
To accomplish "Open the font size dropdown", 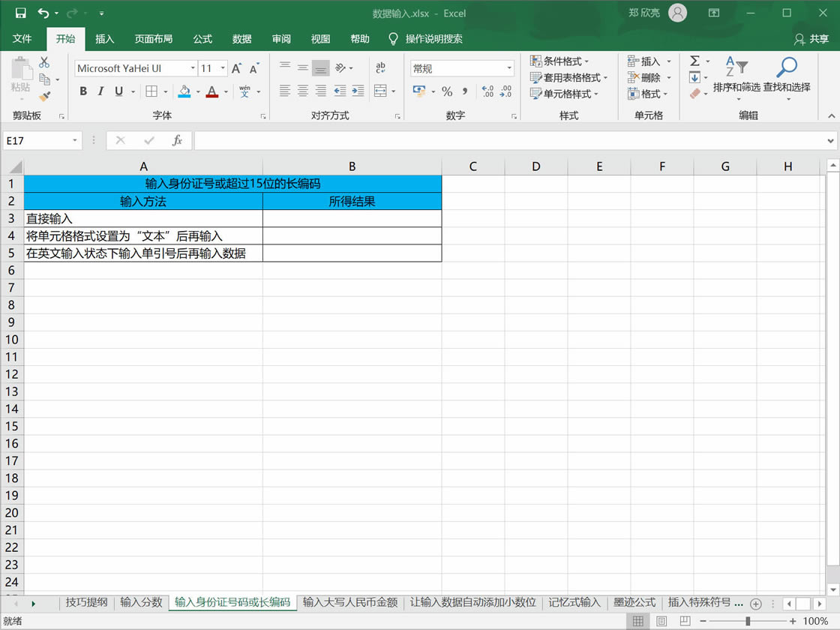I will click(x=223, y=67).
